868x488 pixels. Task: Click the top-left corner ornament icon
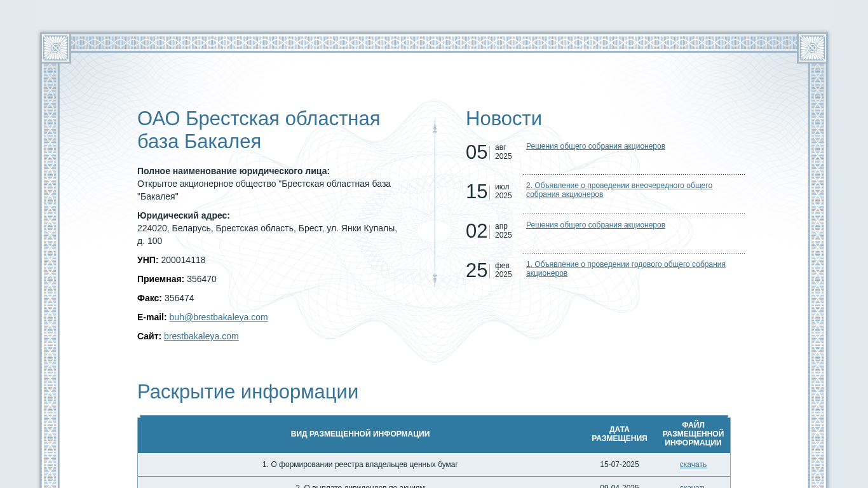[55, 48]
